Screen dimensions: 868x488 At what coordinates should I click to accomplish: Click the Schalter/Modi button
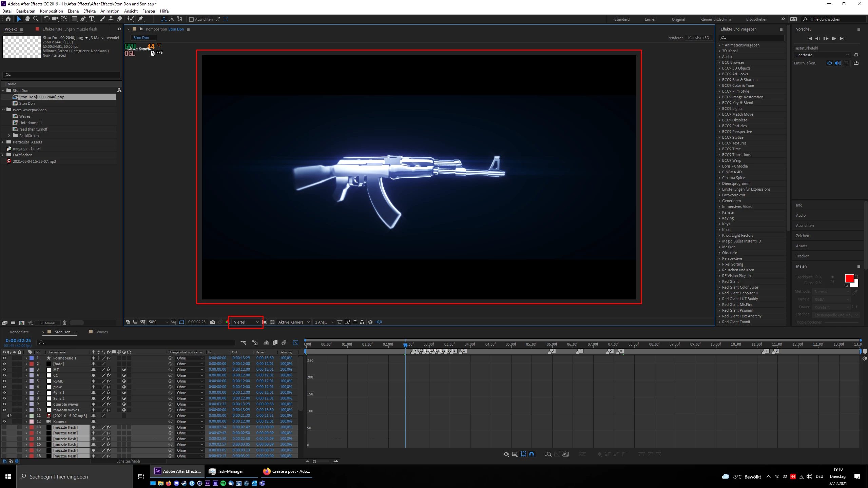point(128,461)
